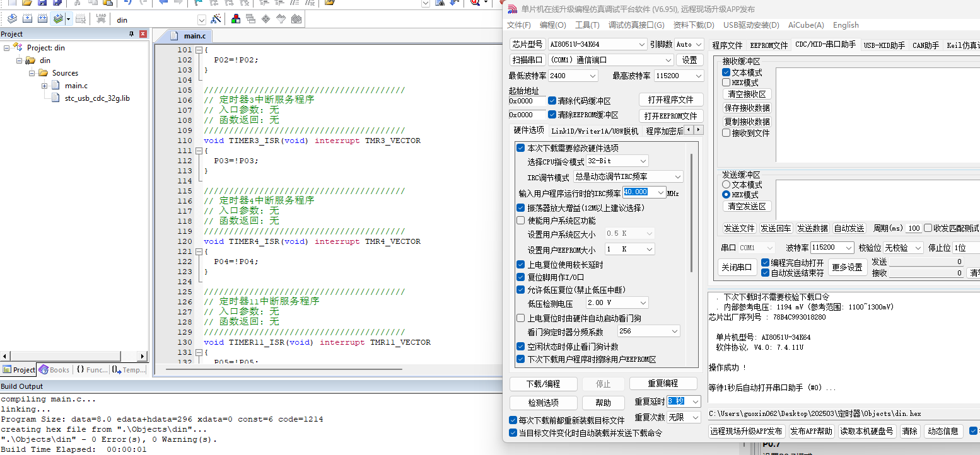Select 文本模式 radio in 发送缓冲区
The height and width of the screenshot is (455, 980).
click(726, 185)
